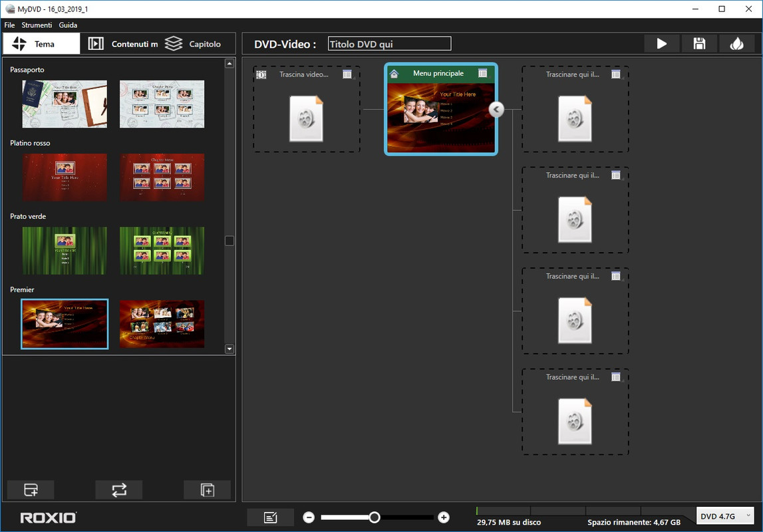The height and width of the screenshot is (532, 763).
Task: Select the Platino rosso chapter menu thumbnail
Action: pyautogui.click(x=162, y=178)
